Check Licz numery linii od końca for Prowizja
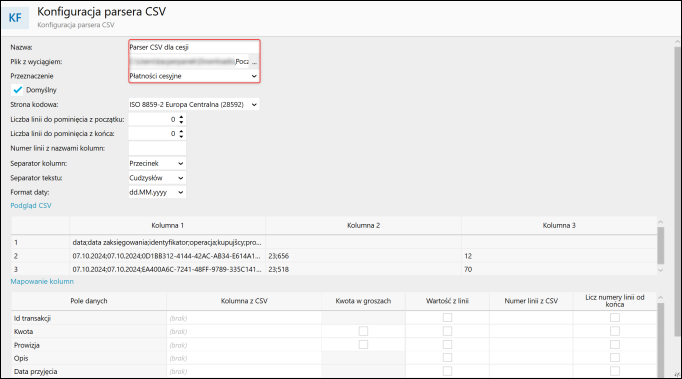Viewport: 682px width, 379px height. [615, 345]
